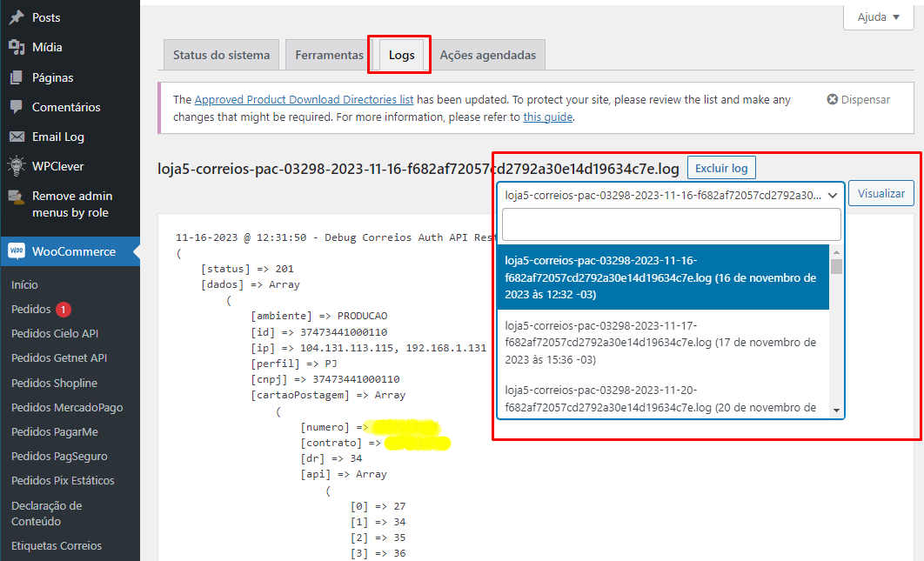Select the WooCommerce menu item
The image size is (924, 561).
(70, 251)
